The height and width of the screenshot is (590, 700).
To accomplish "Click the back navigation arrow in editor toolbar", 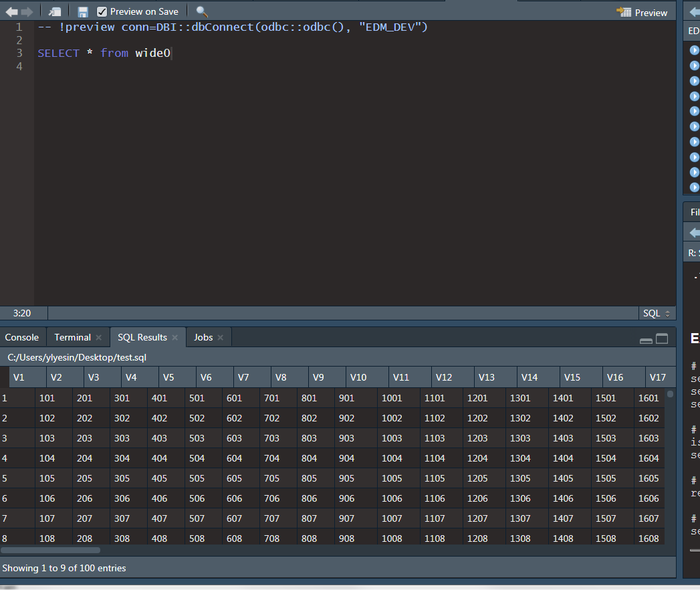I will (x=11, y=11).
